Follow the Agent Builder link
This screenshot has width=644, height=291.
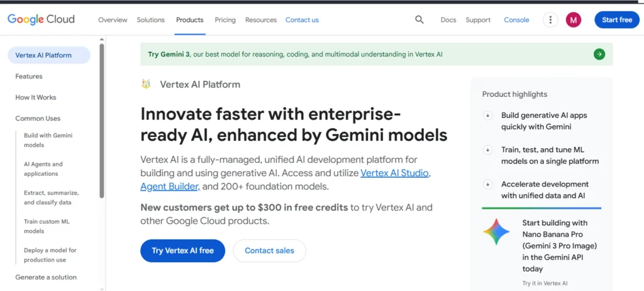(170, 187)
